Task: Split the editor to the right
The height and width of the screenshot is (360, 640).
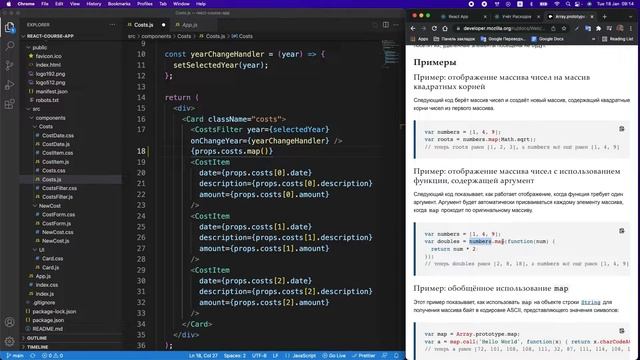Action: click(386, 25)
